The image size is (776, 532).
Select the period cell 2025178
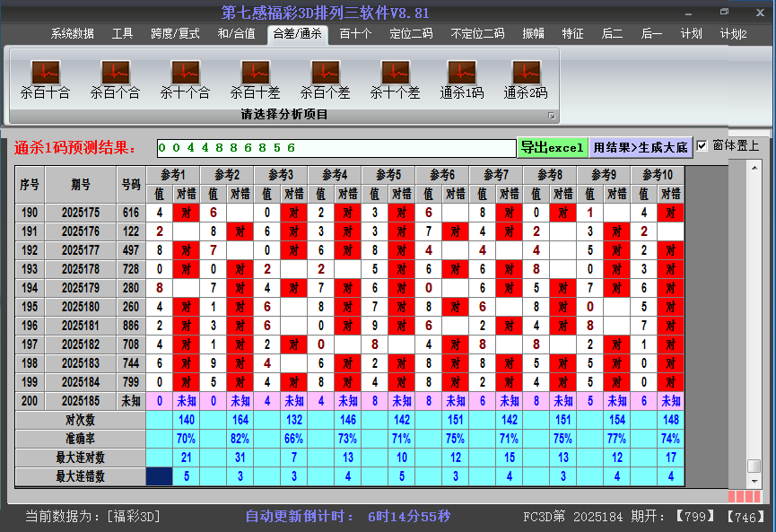click(x=81, y=269)
